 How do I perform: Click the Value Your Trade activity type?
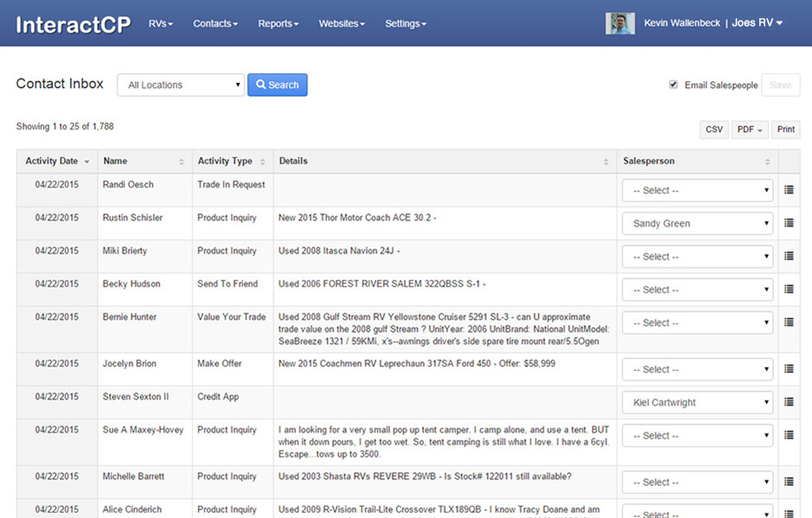tap(232, 317)
